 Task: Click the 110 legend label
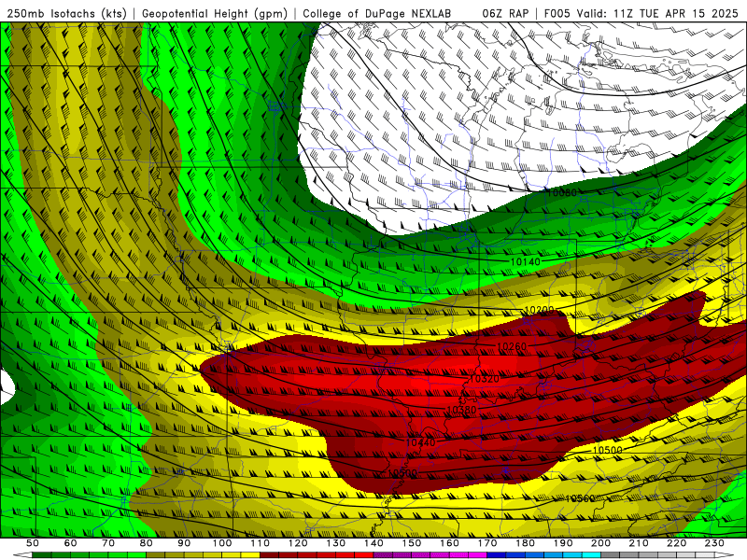260,543
